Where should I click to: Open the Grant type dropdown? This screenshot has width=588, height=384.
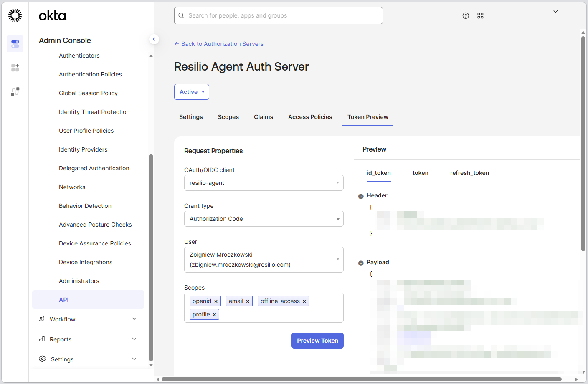264,219
